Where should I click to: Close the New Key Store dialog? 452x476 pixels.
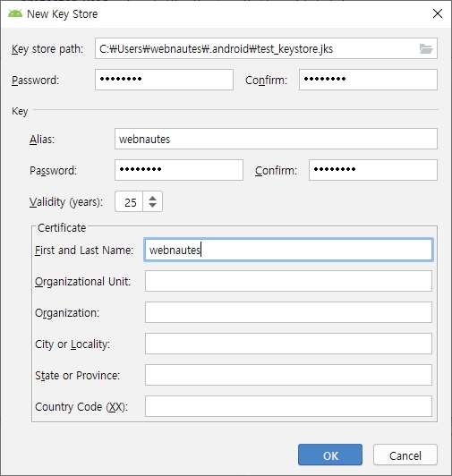(x=437, y=13)
